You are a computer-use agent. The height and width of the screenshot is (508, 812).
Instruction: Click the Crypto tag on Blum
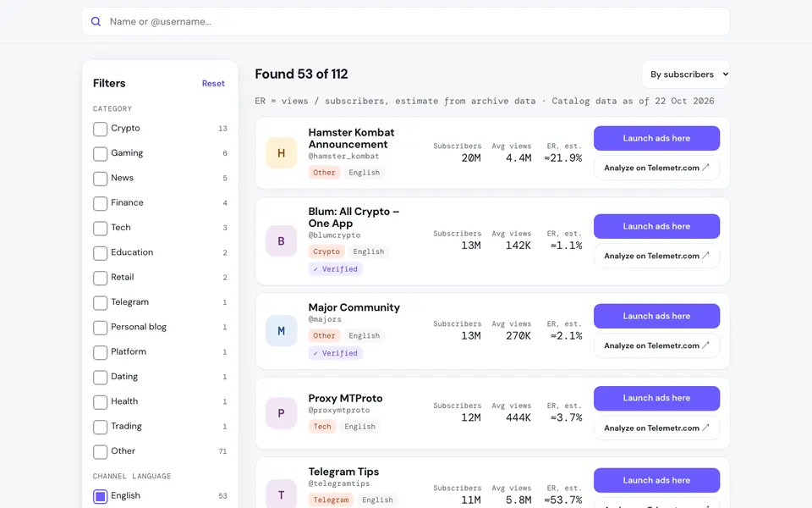point(326,251)
